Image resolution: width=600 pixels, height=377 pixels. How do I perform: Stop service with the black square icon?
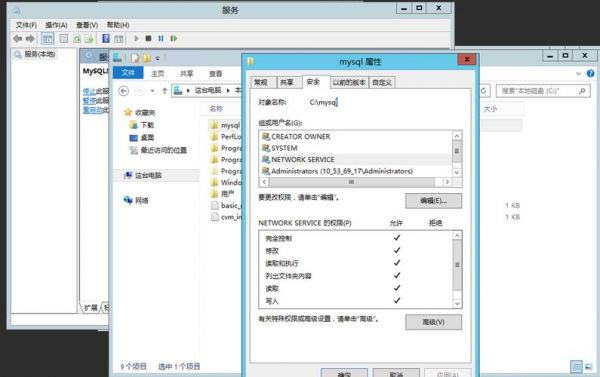[x=148, y=38]
